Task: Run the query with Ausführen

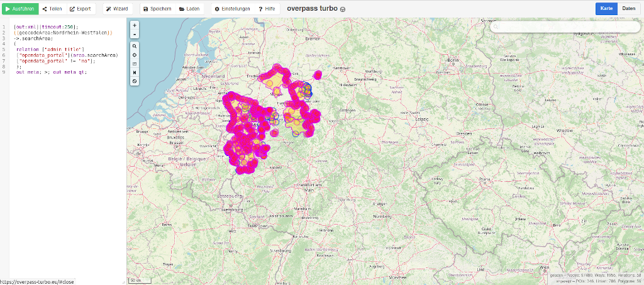Action: click(x=19, y=9)
